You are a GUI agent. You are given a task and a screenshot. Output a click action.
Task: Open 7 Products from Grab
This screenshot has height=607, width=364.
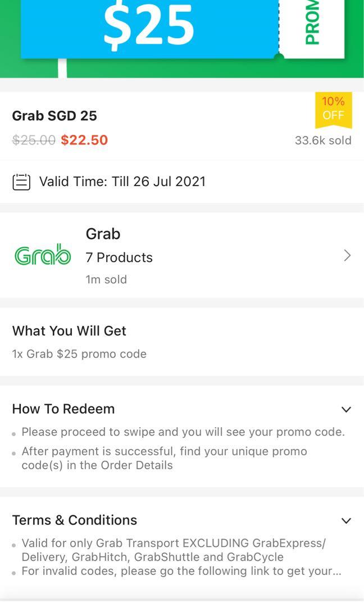click(119, 257)
